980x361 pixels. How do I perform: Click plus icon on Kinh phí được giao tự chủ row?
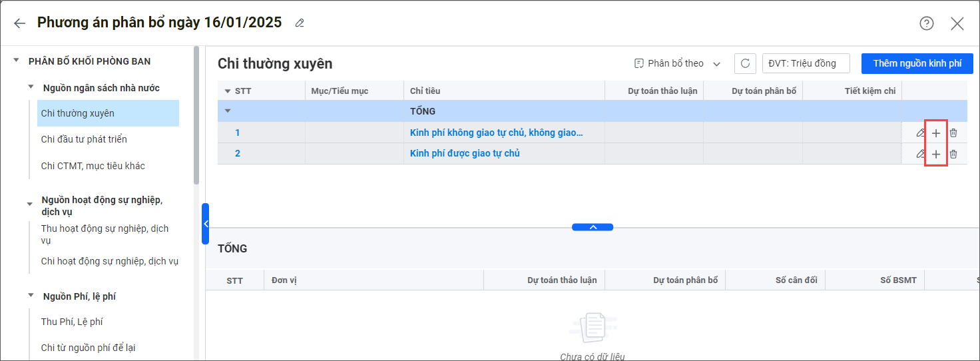[x=935, y=155]
